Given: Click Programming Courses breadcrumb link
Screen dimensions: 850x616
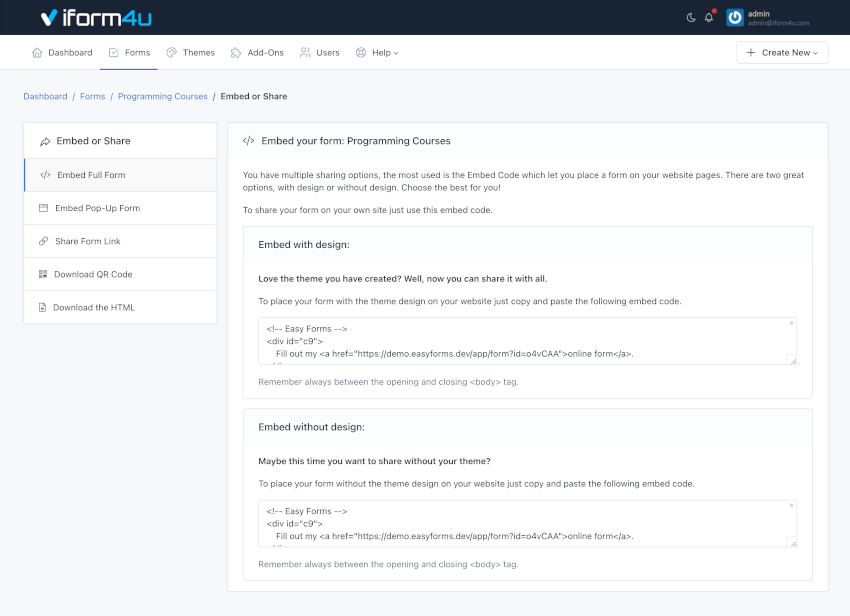Looking at the screenshot, I should click(x=163, y=96).
